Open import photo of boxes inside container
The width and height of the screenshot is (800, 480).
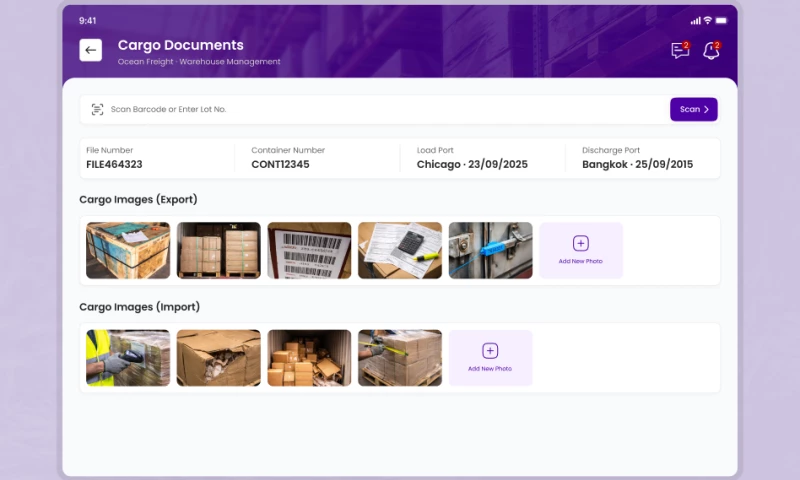pyautogui.click(x=309, y=358)
